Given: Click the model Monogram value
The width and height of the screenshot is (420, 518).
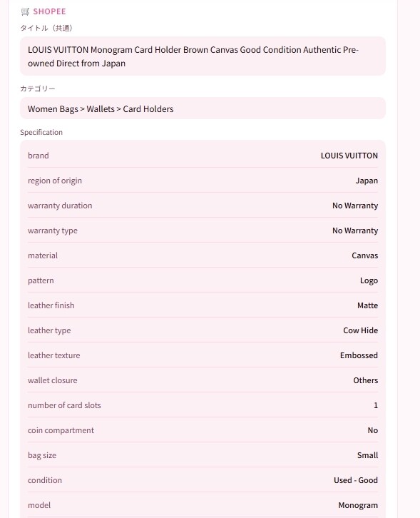Looking at the screenshot, I should coord(358,505).
